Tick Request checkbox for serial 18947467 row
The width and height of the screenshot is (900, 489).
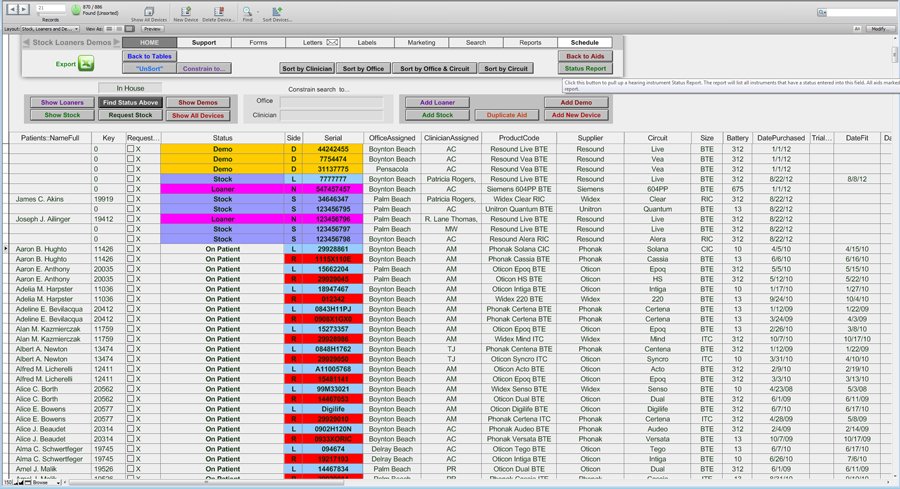[130, 289]
